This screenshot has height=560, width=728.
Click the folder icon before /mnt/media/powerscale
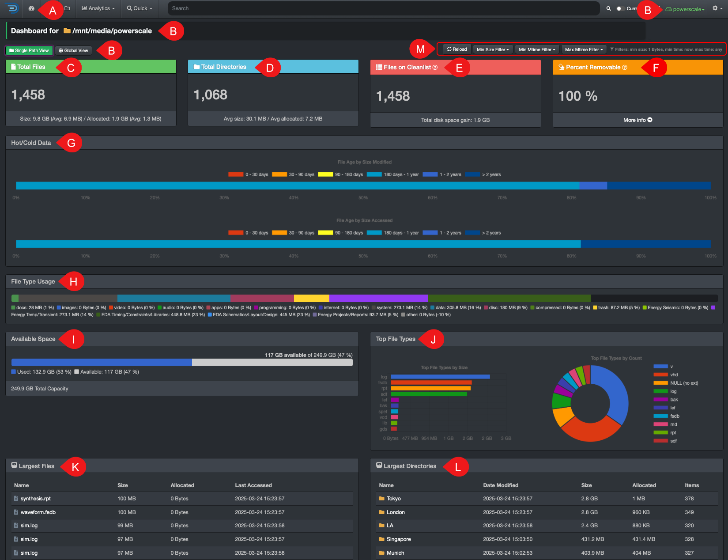click(x=67, y=31)
